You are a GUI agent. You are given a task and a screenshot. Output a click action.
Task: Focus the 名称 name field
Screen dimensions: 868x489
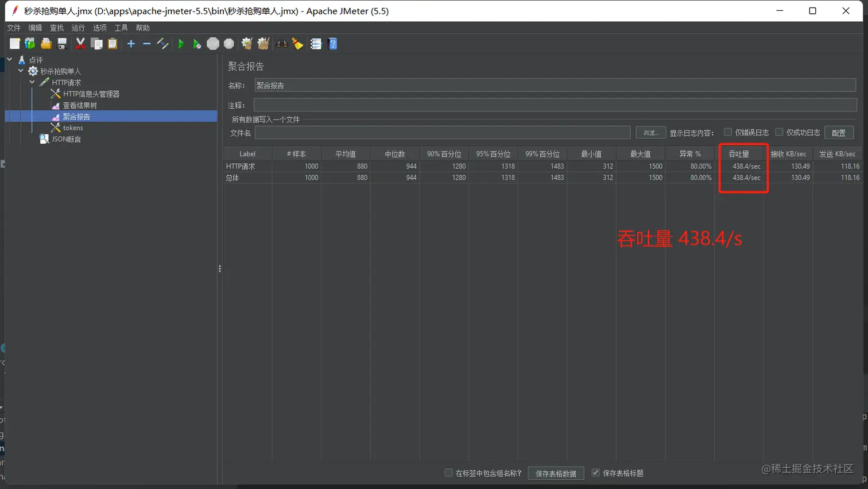pos(555,85)
